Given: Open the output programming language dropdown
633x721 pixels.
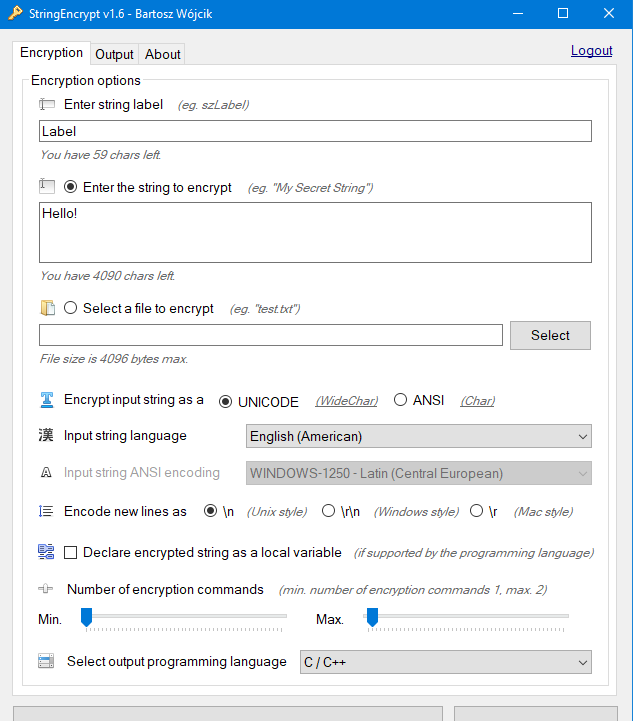Looking at the screenshot, I should click(x=446, y=662).
